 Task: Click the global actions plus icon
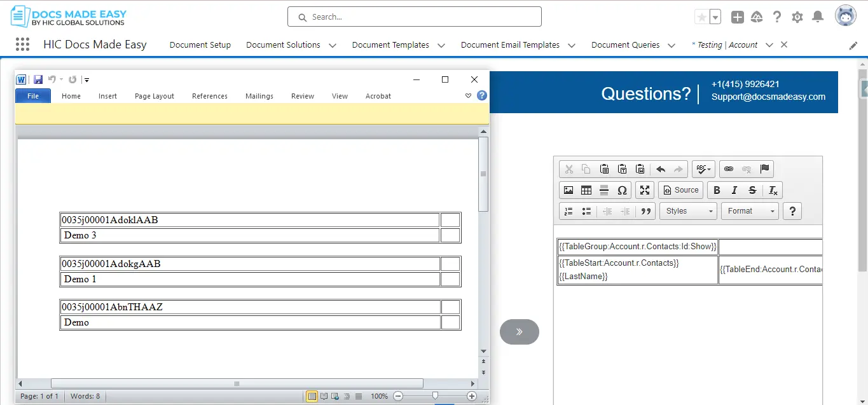pyautogui.click(x=737, y=17)
